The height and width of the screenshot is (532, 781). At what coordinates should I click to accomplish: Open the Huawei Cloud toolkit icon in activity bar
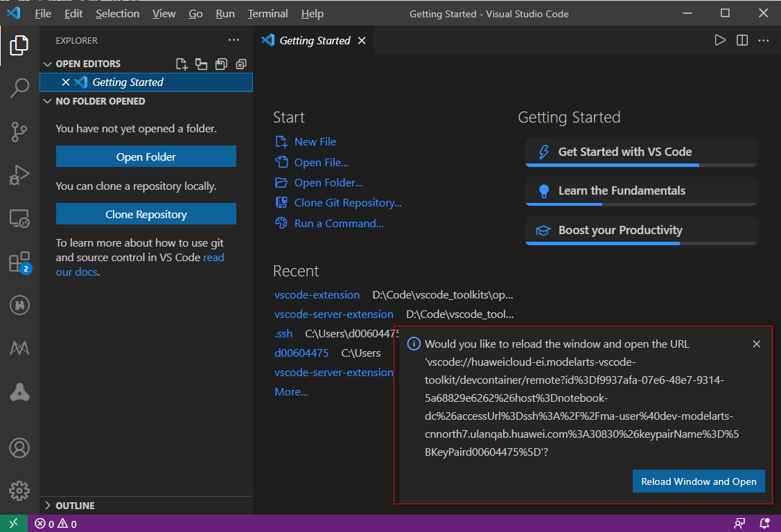[19, 305]
